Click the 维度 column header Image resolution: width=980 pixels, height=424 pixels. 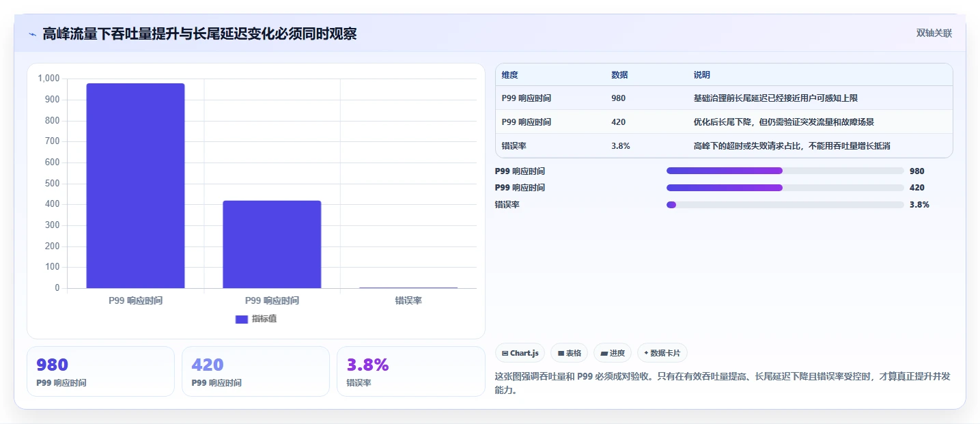(x=509, y=75)
